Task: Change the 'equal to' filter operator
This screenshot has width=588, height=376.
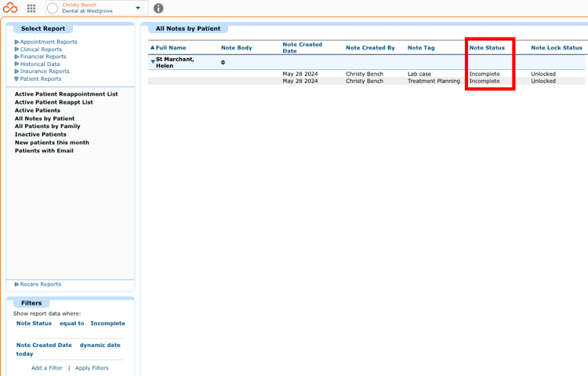Action: pyautogui.click(x=72, y=323)
